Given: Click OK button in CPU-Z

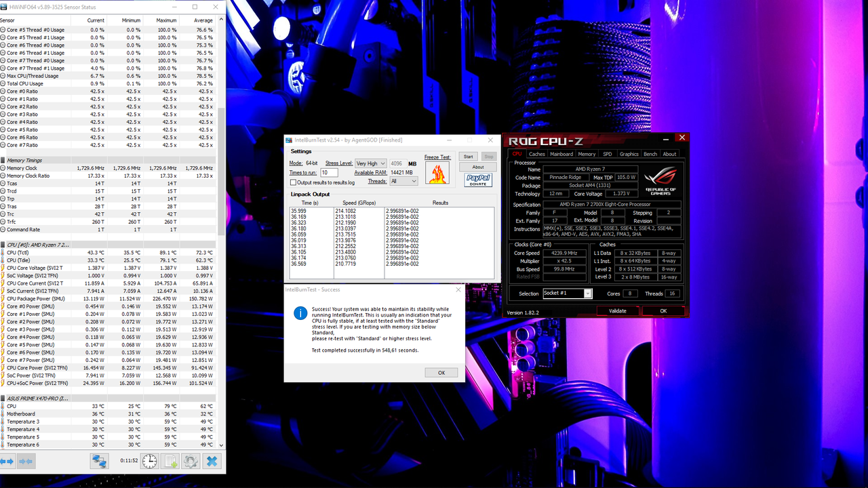Looking at the screenshot, I should click(663, 311).
